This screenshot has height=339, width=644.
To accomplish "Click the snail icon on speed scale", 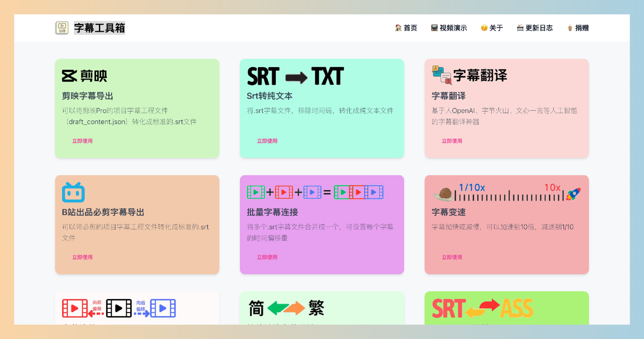I will [443, 194].
